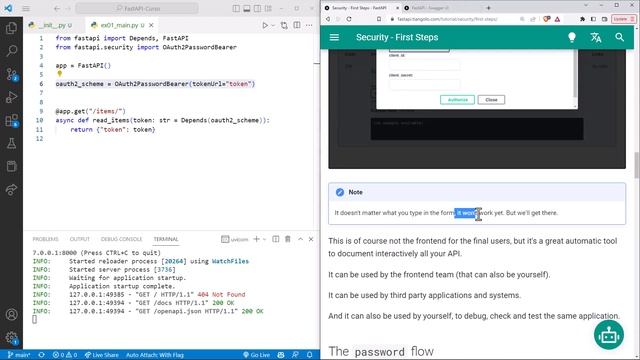Toggle the secondary side bar layout
The image size is (640, 360).
click(258, 8)
